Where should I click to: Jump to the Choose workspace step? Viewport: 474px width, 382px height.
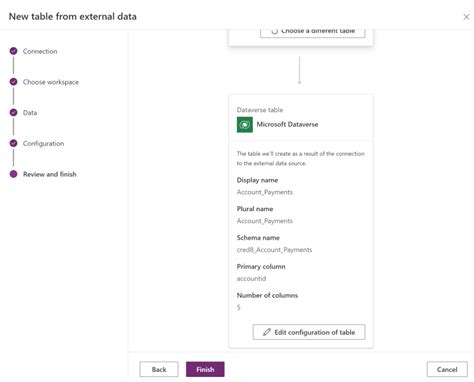coord(51,82)
